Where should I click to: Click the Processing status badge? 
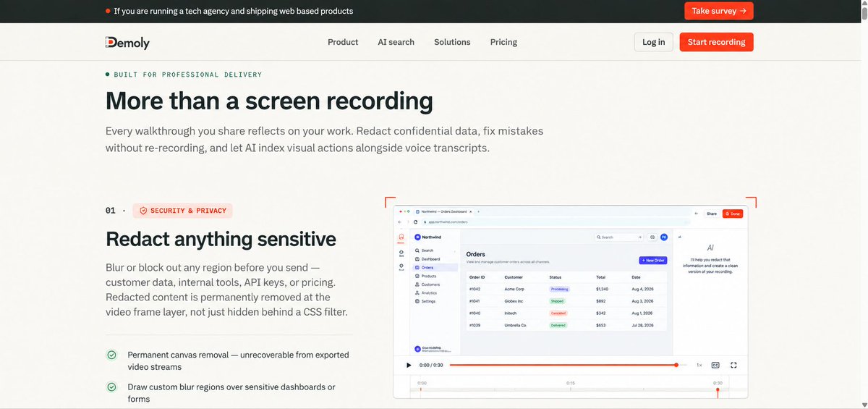click(559, 289)
